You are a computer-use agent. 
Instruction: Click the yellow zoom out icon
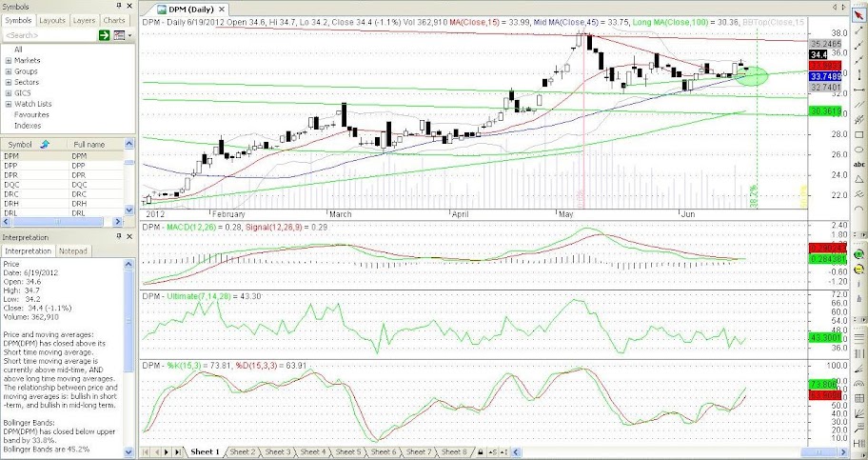pyautogui.click(x=859, y=270)
